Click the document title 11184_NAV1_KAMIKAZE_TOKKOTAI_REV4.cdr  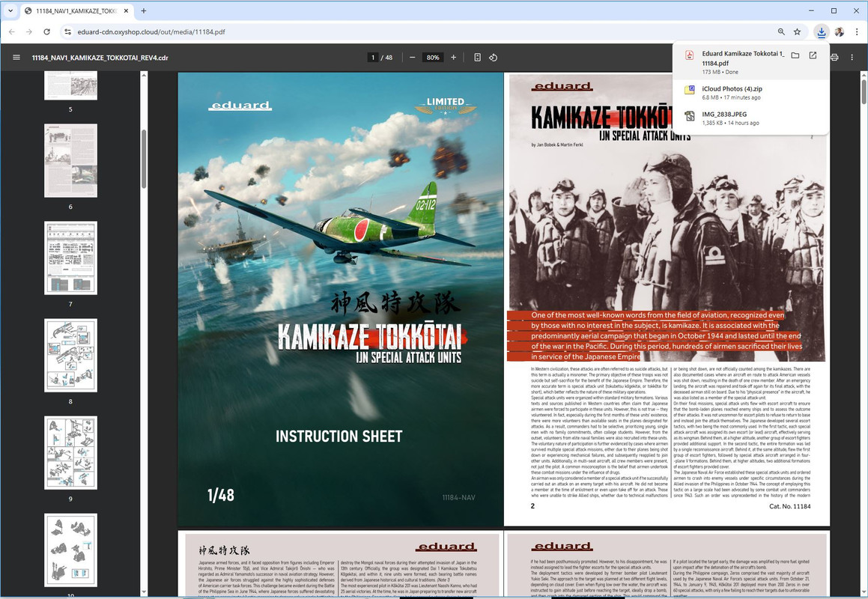100,58
